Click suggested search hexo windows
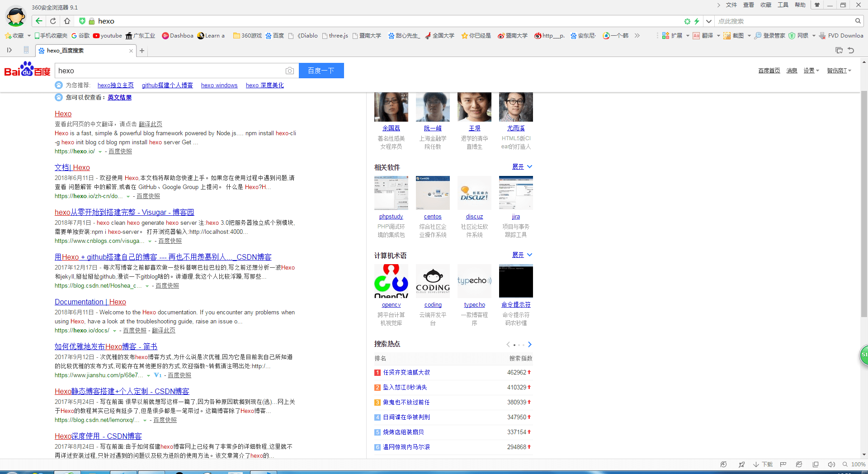Viewport: 868px width, 474px height. coord(219,85)
